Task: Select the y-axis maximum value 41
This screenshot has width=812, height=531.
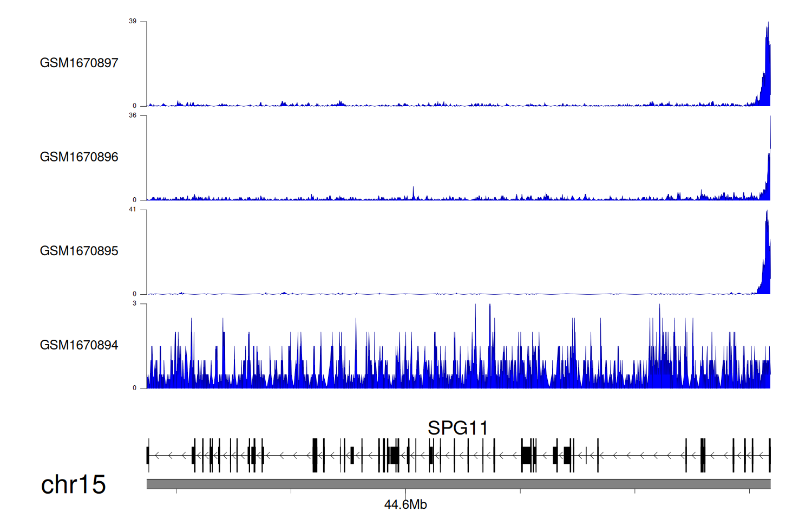Action: click(x=133, y=210)
